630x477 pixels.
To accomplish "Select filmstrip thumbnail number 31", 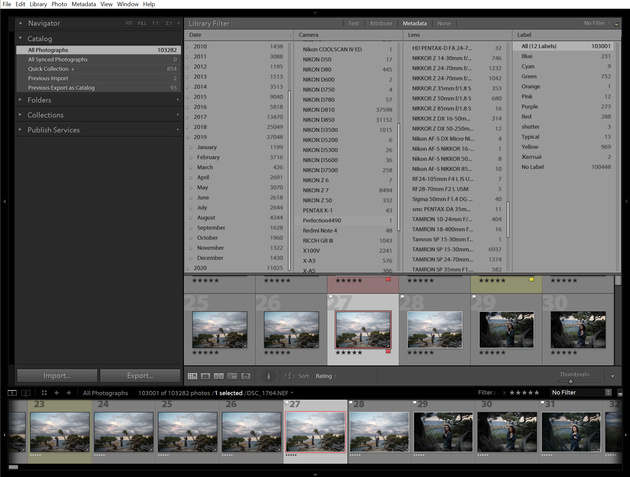I will (571, 432).
